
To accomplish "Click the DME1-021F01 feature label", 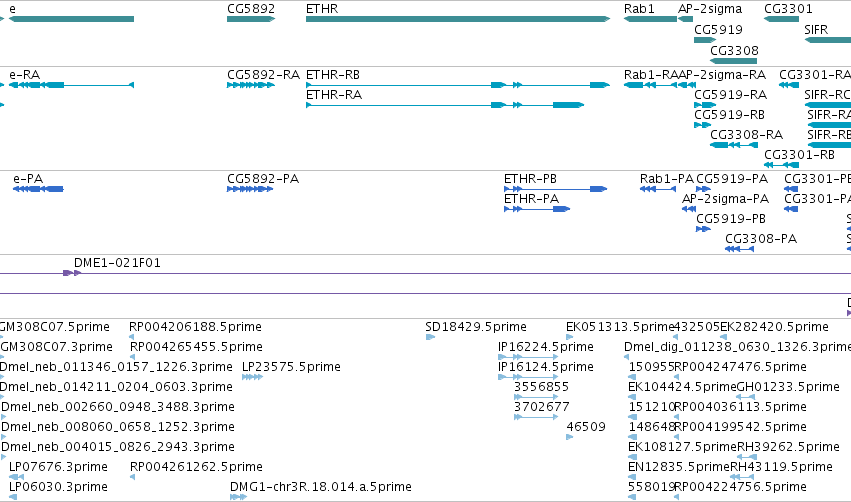I will tap(117, 263).
